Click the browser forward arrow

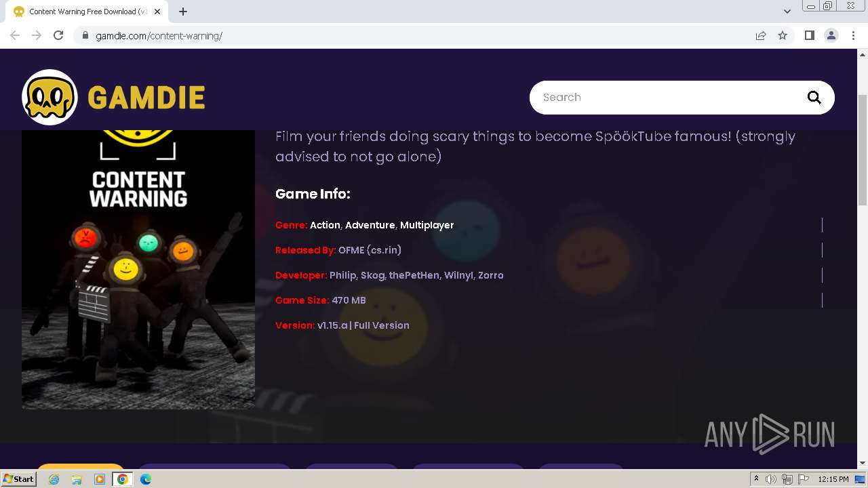tap(37, 35)
